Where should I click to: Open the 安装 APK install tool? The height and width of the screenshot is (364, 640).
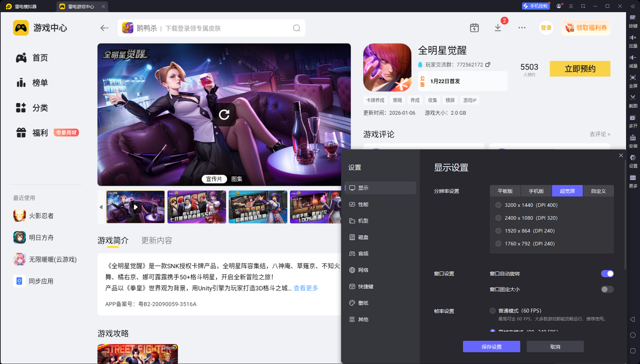(x=633, y=141)
